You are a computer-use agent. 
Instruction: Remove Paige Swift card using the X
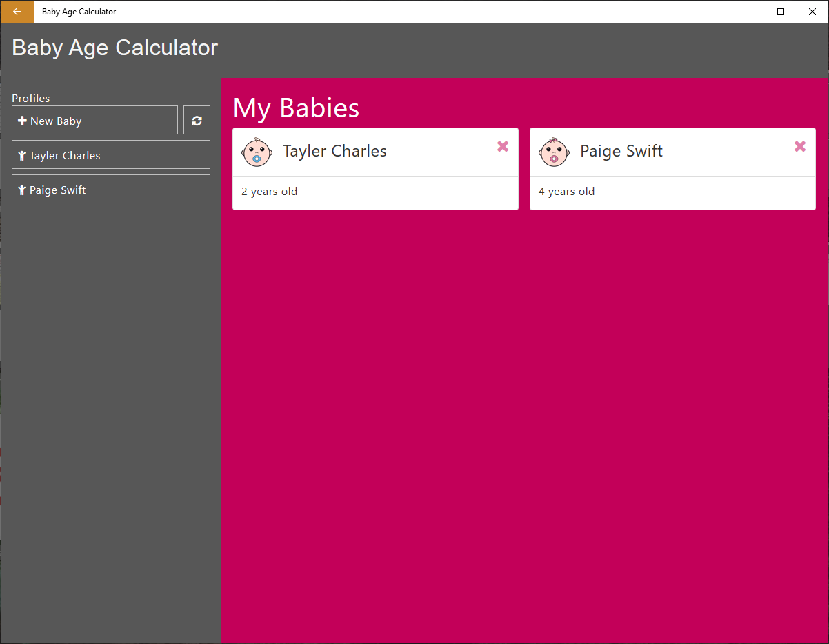pyautogui.click(x=800, y=146)
